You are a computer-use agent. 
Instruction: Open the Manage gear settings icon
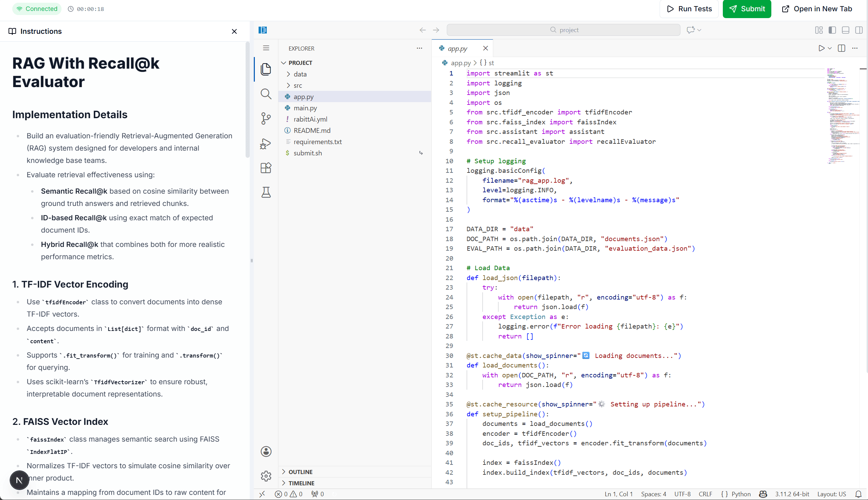click(266, 476)
